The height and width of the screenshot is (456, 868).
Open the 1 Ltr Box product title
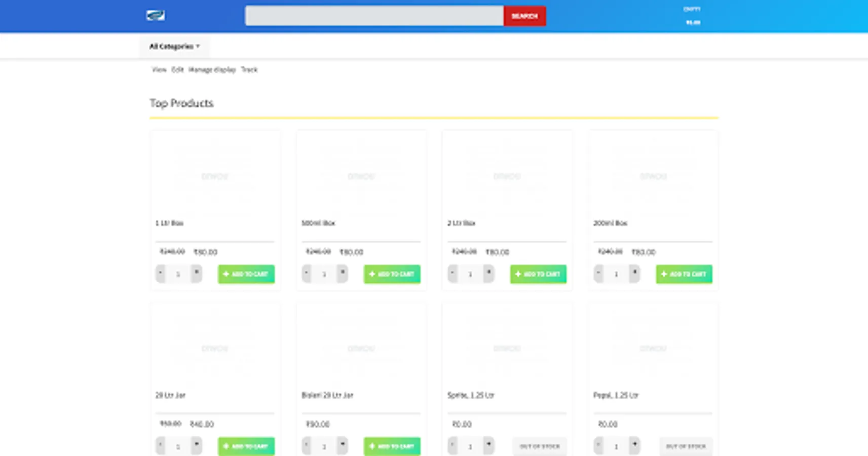tap(169, 223)
